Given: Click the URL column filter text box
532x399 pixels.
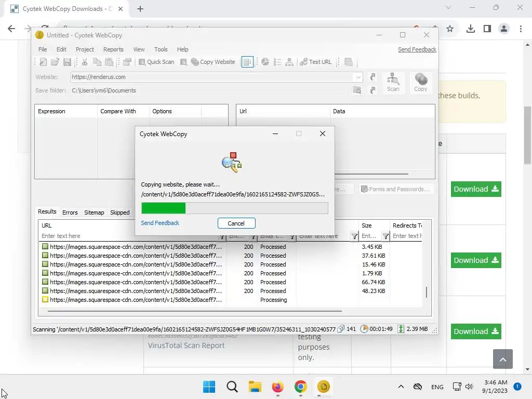Looking at the screenshot, I should point(129,236).
